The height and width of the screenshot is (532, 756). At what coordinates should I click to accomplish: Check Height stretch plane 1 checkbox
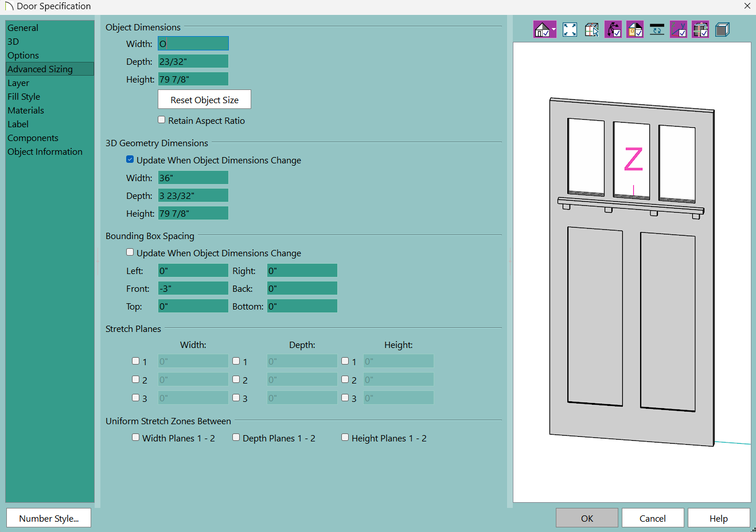pyautogui.click(x=345, y=361)
